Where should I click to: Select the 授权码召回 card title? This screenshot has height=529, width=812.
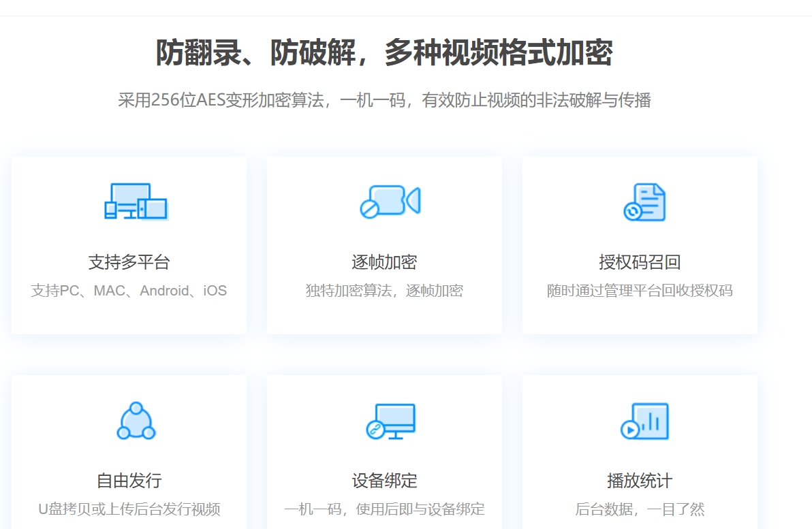[x=640, y=262]
